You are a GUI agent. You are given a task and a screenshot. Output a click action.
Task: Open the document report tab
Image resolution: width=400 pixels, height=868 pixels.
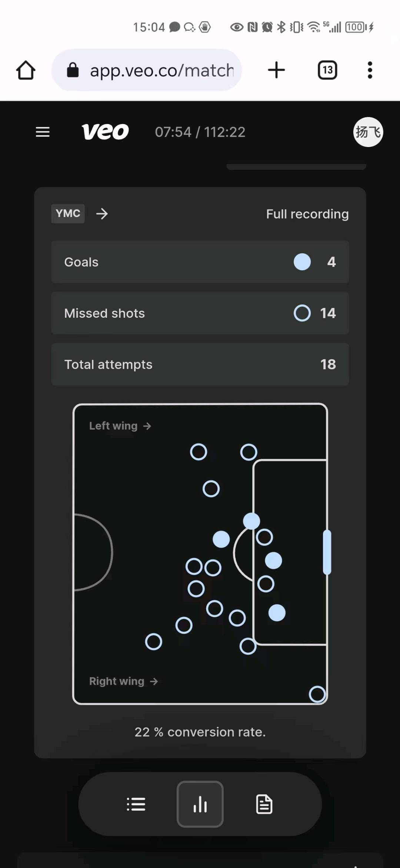click(x=264, y=804)
